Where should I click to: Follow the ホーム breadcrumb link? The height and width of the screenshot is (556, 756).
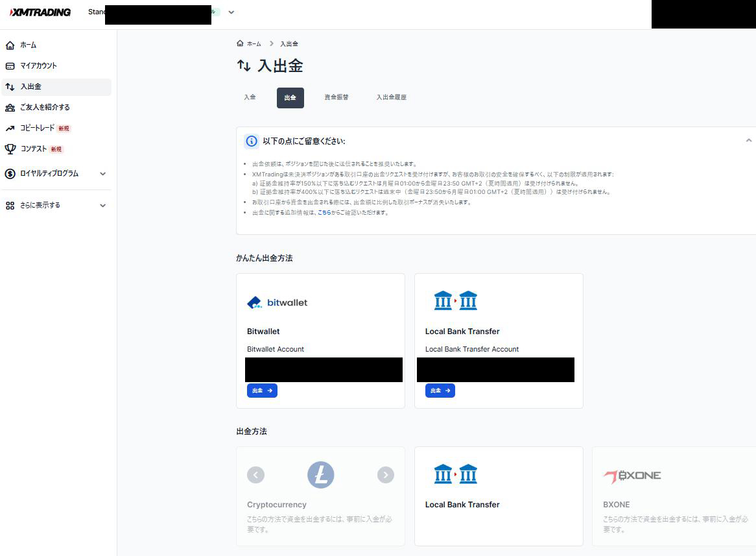click(x=254, y=44)
